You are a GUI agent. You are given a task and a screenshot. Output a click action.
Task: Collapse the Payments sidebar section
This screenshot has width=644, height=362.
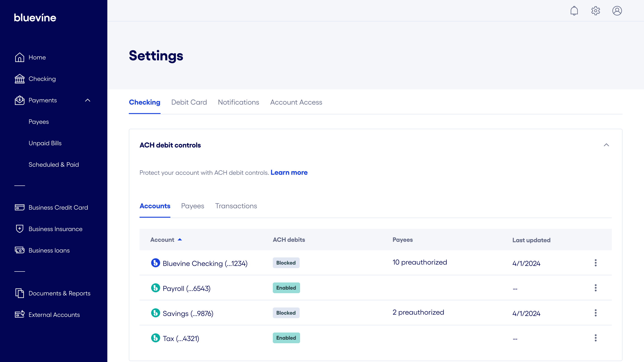[87, 100]
